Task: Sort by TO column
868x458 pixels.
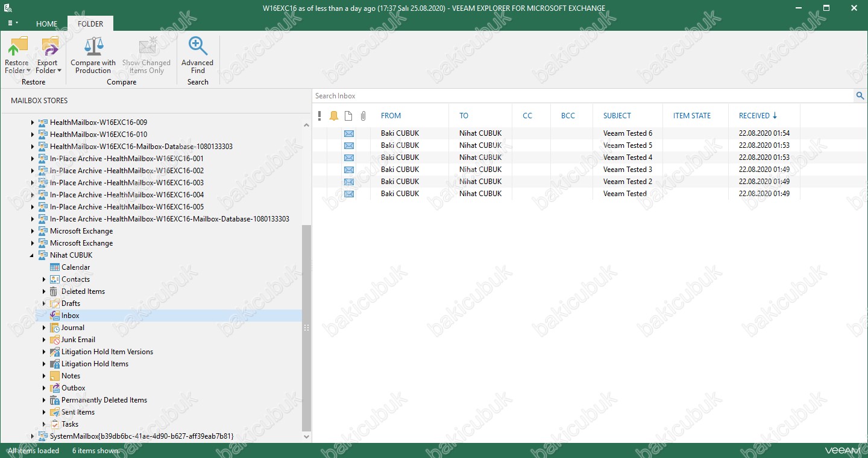Action: point(464,116)
